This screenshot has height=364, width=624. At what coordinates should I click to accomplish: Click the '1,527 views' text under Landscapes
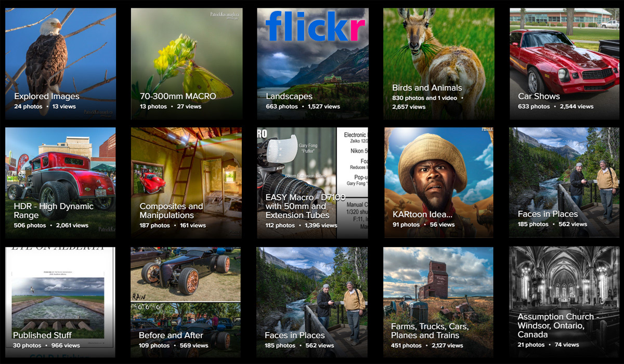(x=324, y=107)
